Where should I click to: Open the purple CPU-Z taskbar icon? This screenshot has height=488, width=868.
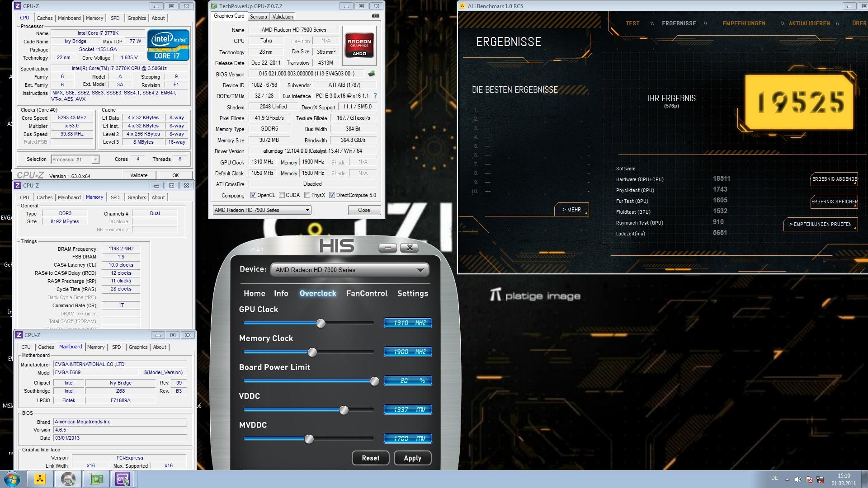pos(123,479)
